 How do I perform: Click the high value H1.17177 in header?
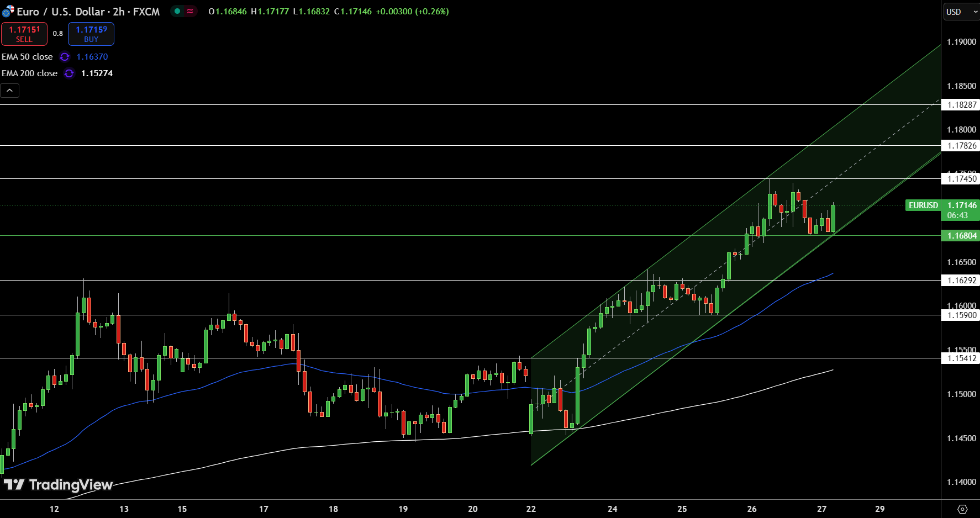[x=270, y=12]
